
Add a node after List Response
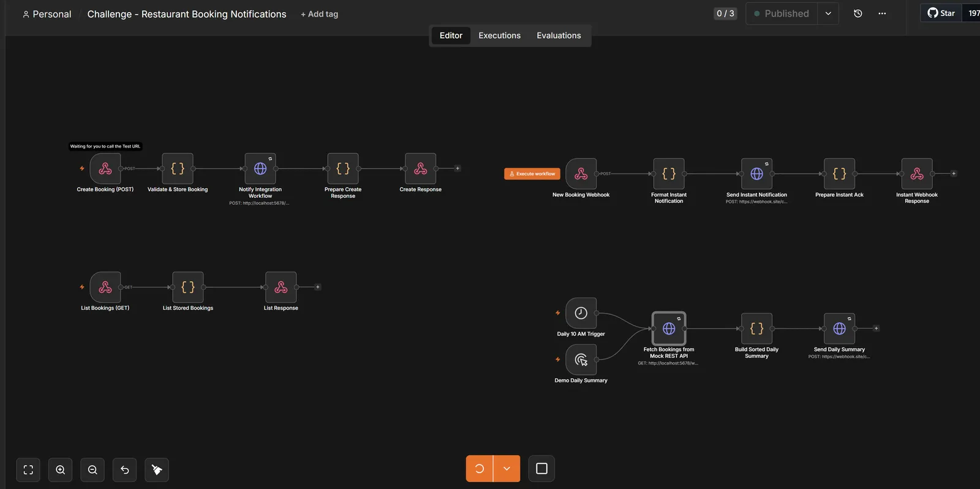pos(317,287)
